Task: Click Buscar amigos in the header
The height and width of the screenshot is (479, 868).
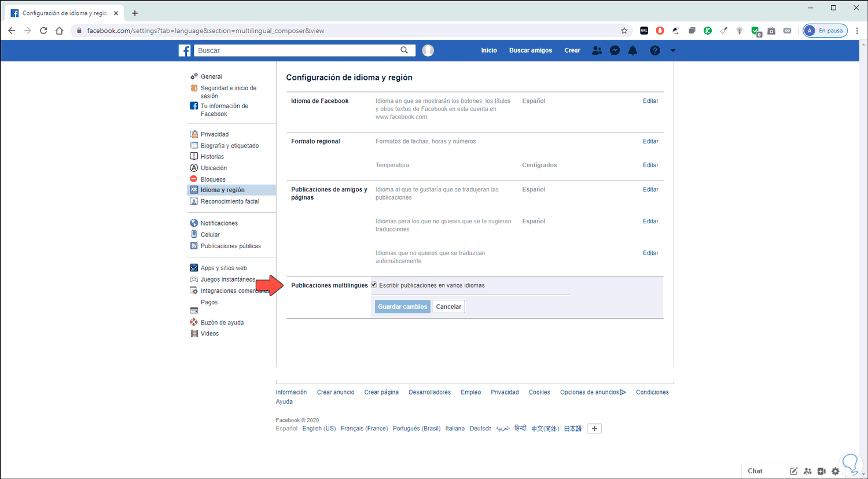Action: click(531, 50)
